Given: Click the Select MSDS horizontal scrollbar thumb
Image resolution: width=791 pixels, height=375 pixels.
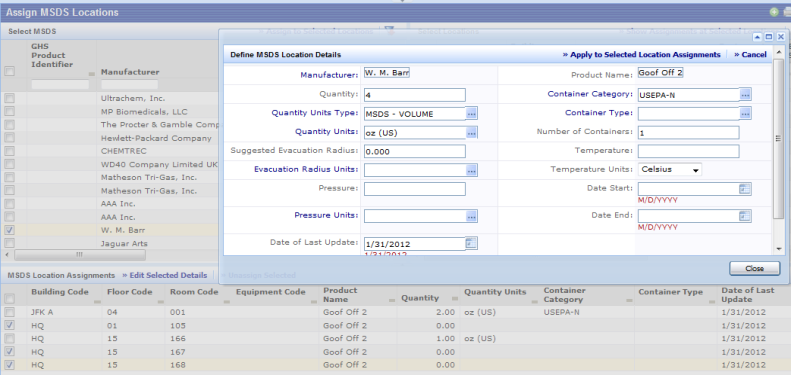Looking at the screenshot, I should [x=80, y=255].
